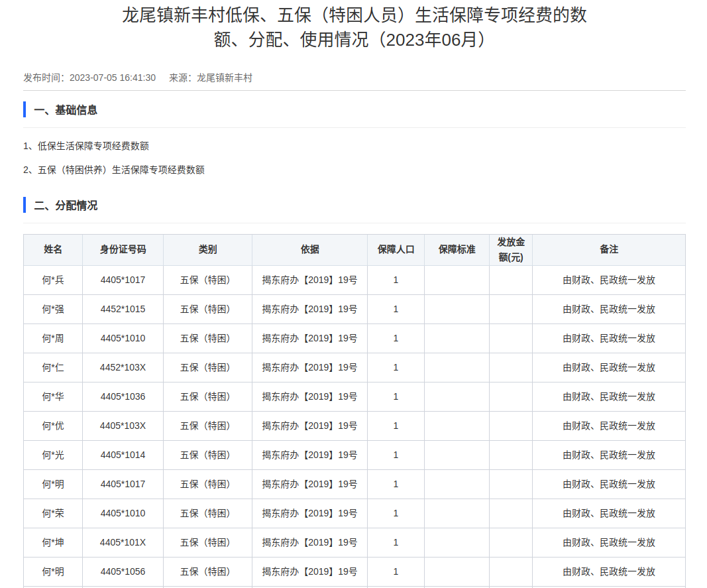Click 由财政、民政统一发放 in 何*兵 row
707x588 pixels.
pyautogui.click(x=609, y=280)
